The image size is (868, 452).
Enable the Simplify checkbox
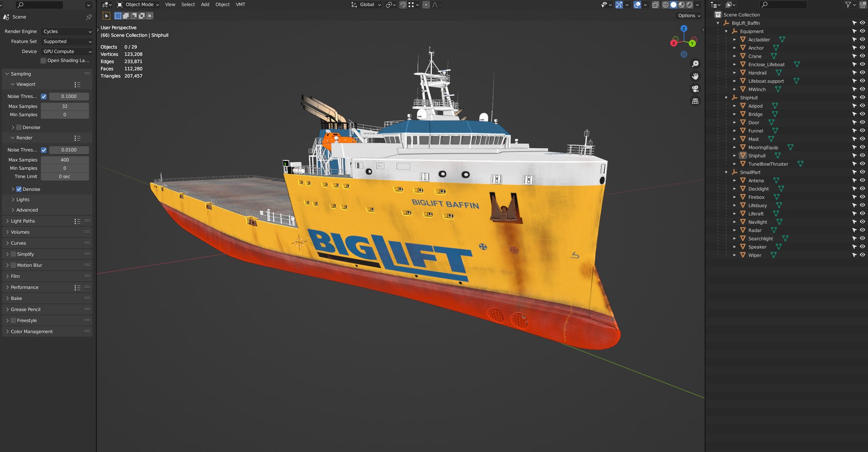(x=14, y=254)
